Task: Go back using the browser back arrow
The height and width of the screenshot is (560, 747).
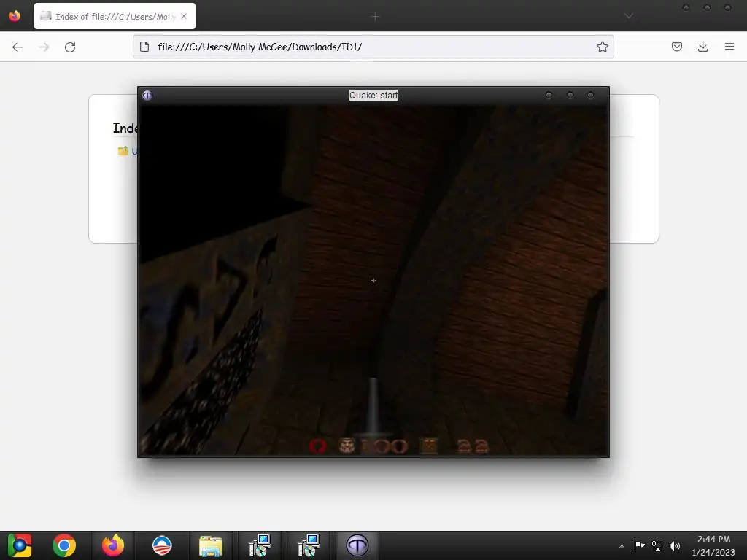Action: coord(18,47)
